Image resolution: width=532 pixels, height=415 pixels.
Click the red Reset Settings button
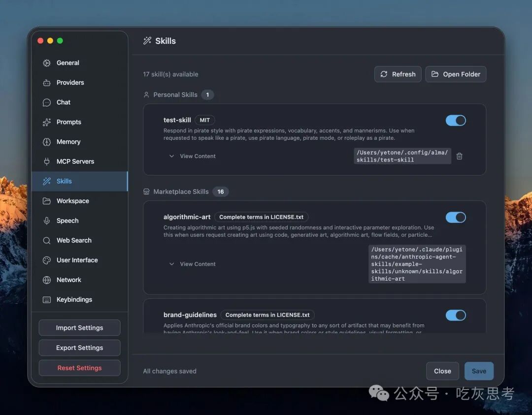click(80, 368)
